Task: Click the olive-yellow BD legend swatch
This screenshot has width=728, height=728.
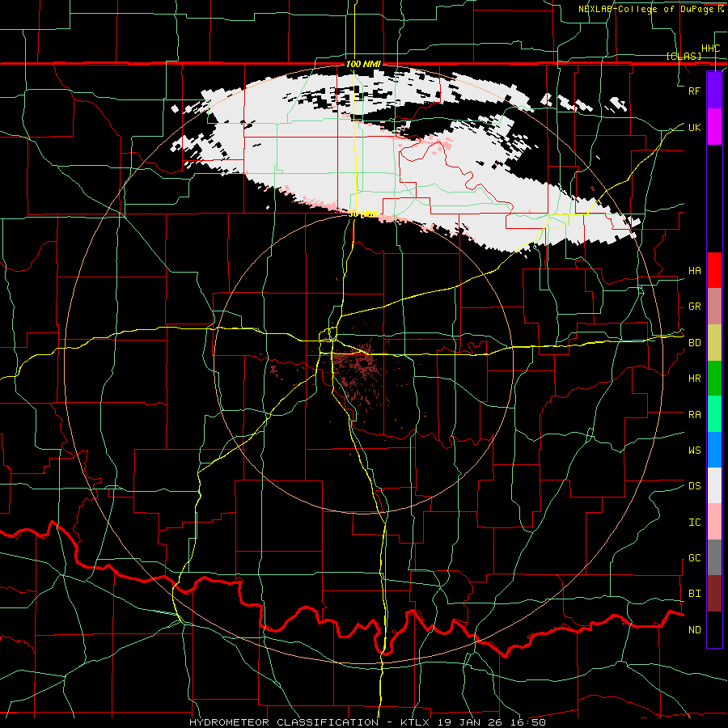Action: coord(714,343)
